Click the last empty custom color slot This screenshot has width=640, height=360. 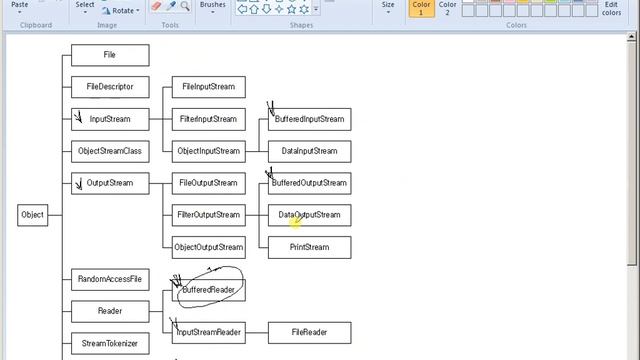[x=592, y=11]
